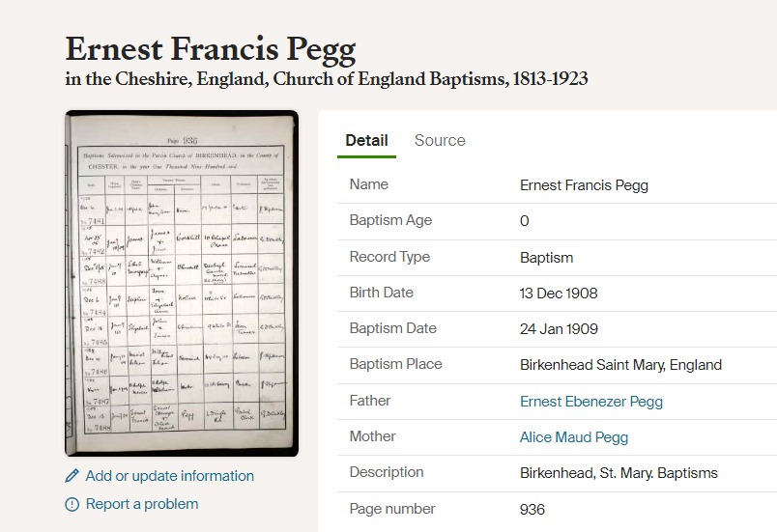Open father Ernest Ebenezer Pegg link

point(590,402)
